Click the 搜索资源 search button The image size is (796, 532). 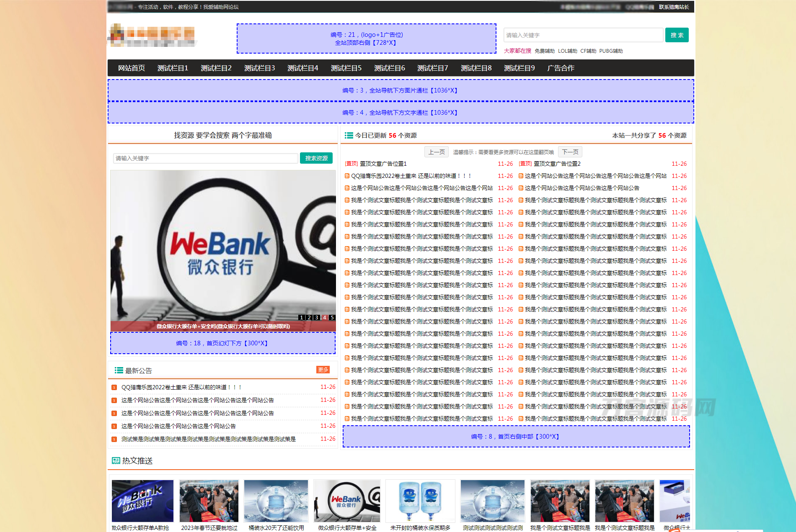tap(316, 158)
